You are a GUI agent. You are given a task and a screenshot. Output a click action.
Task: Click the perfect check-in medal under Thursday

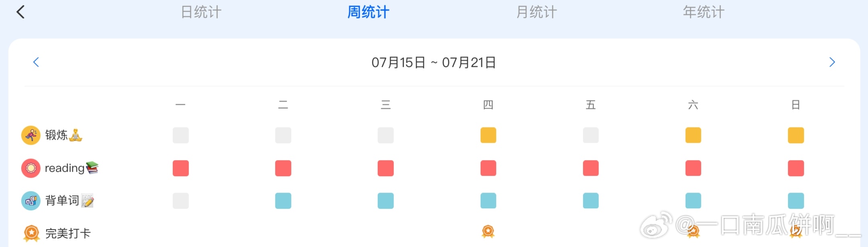tap(488, 231)
